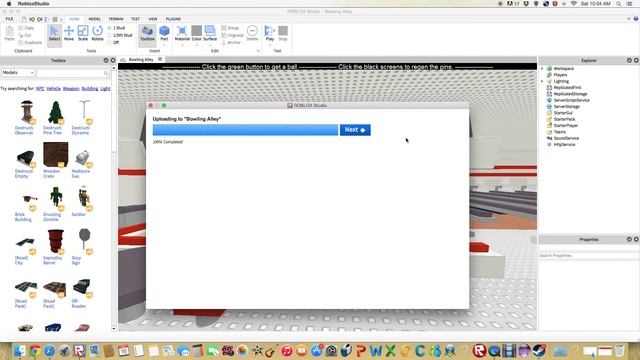Image resolution: width=640 pixels, height=360 pixels.
Task: Open Spotlight search in menu bar
Action: pyautogui.click(x=618, y=4)
